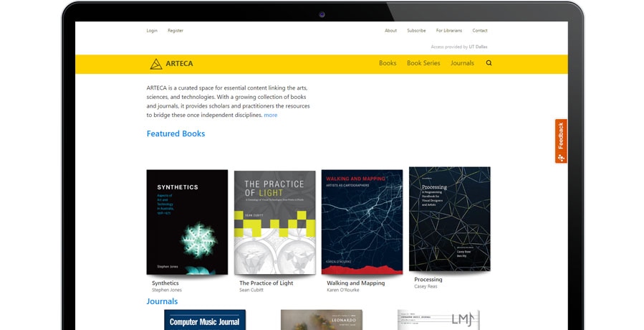
Task: Open The Practice of Light book cover
Action: click(275, 222)
